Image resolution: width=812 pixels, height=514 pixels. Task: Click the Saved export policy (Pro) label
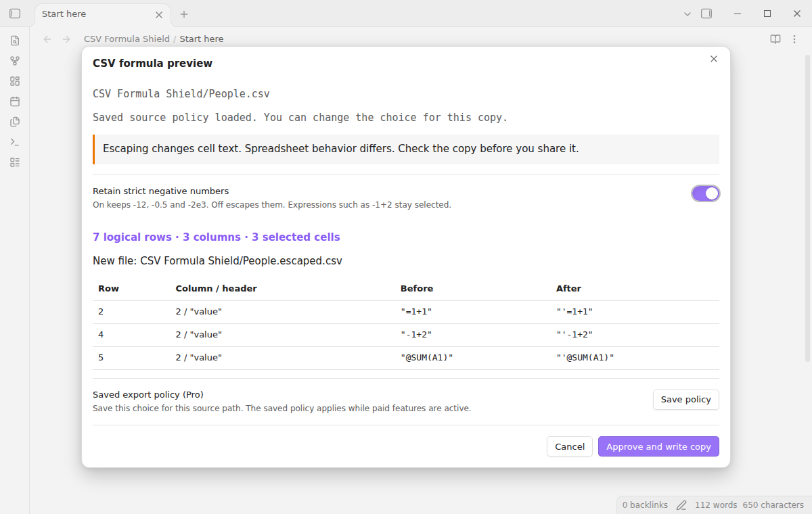tap(148, 394)
